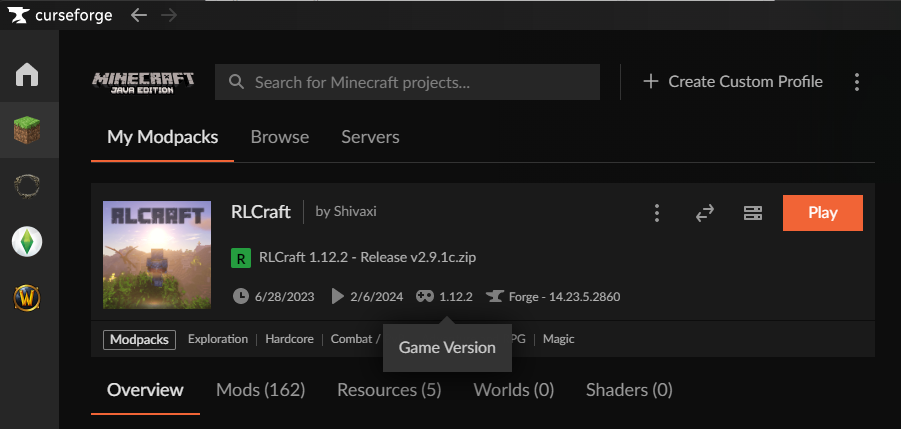
Task: Click Create Custom Profile
Action: 733,82
